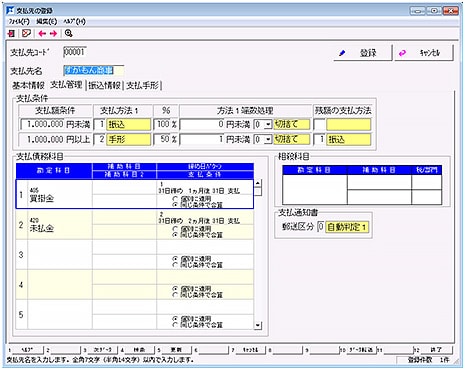Screen dimensions: 465x370
Task: Click the 登録件数 1件 status bar entry
Action: (x=428, y=360)
